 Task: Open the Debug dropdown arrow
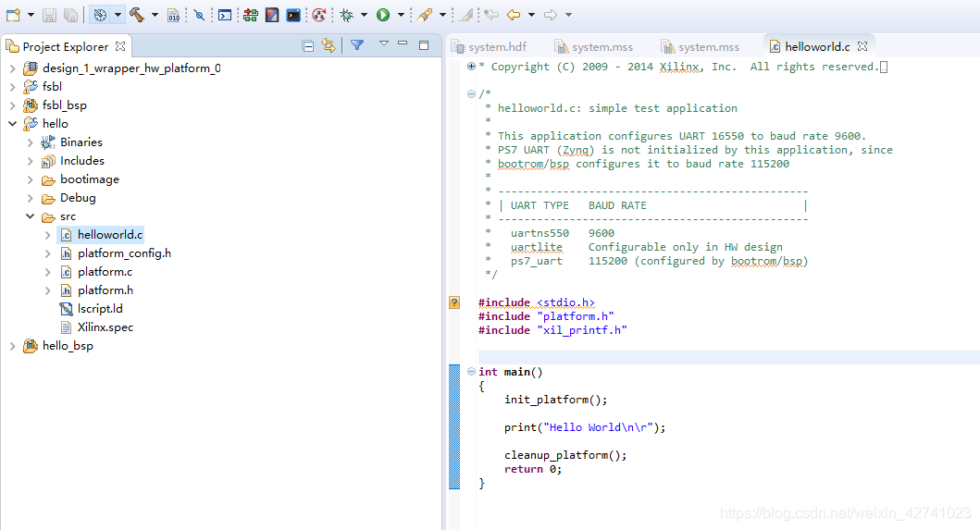pos(364,15)
